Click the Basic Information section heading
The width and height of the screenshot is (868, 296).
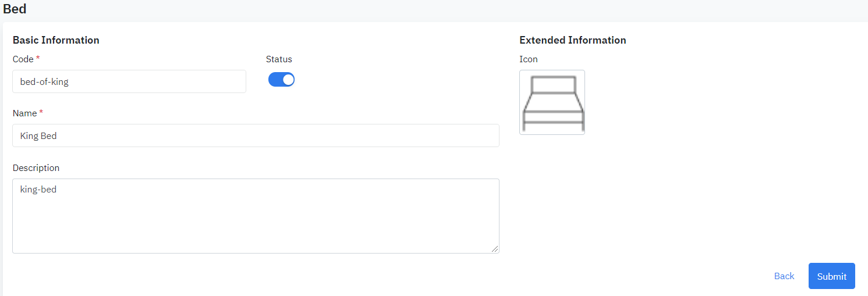pyautogui.click(x=56, y=40)
